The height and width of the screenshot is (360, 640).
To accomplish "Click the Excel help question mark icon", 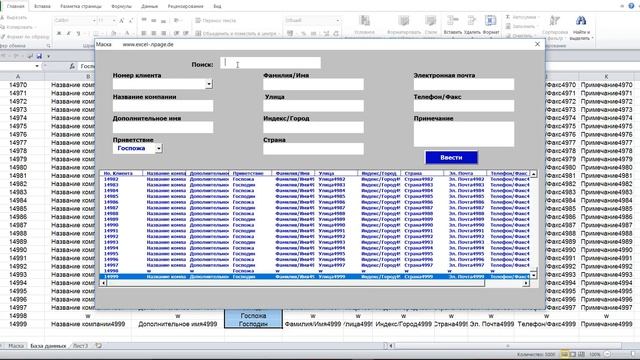I will (631, 6).
